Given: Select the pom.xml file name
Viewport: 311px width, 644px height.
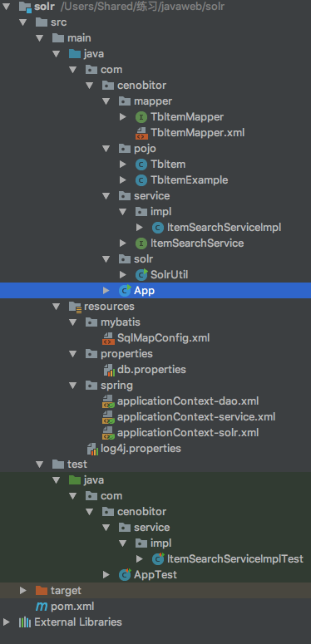Looking at the screenshot, I should pos(72,606).
